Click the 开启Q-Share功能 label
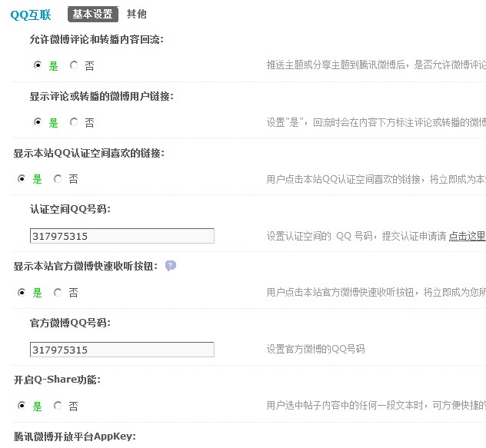The image size is (486, 448). tap(57, 380)
